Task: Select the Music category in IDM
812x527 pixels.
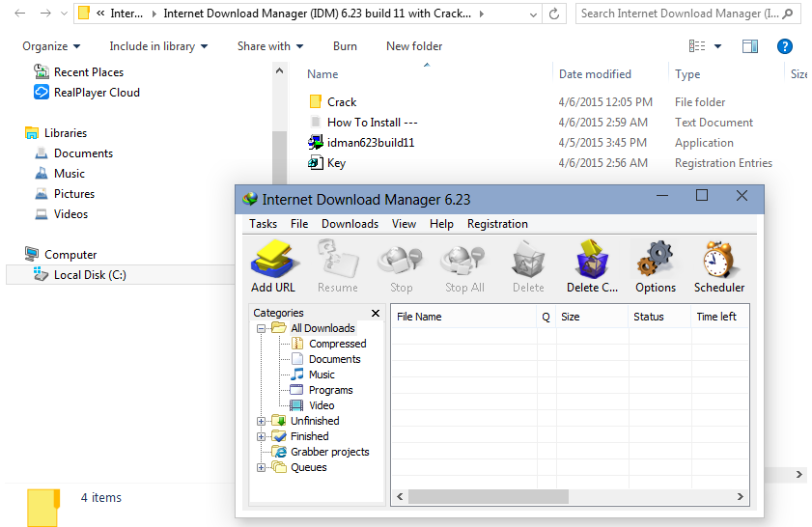Action: point(322,374)
